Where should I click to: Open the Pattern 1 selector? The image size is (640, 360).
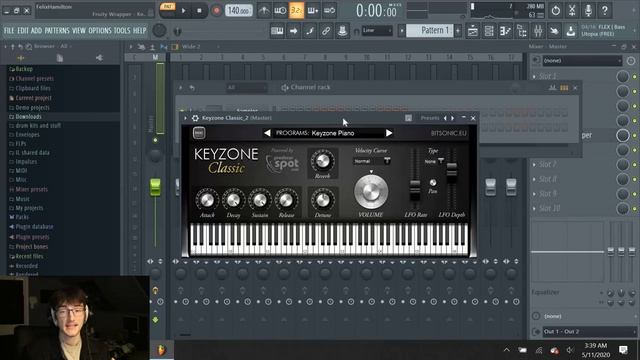[429, 31]
